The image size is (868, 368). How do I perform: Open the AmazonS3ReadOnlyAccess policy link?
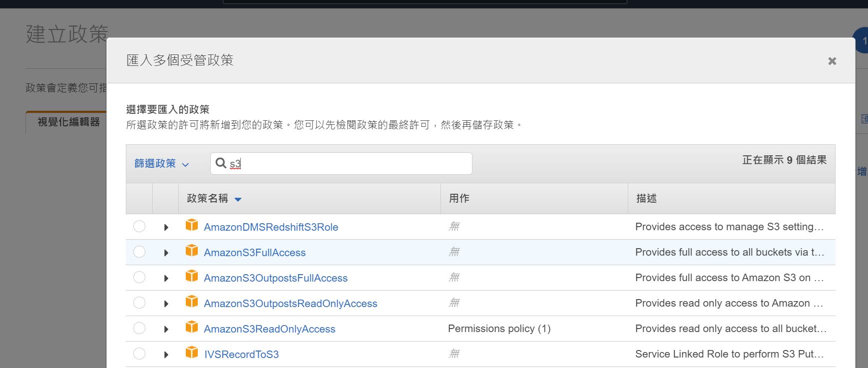click(270, 329)
